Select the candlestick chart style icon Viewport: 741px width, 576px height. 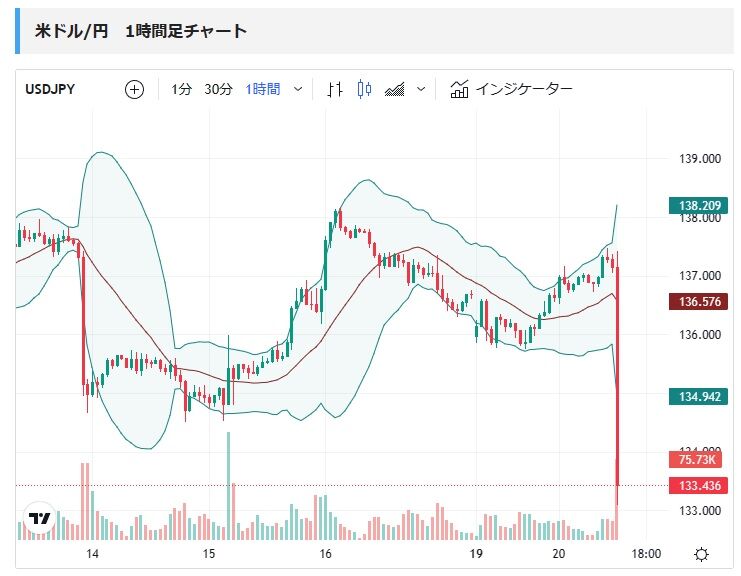pos(364,89)
